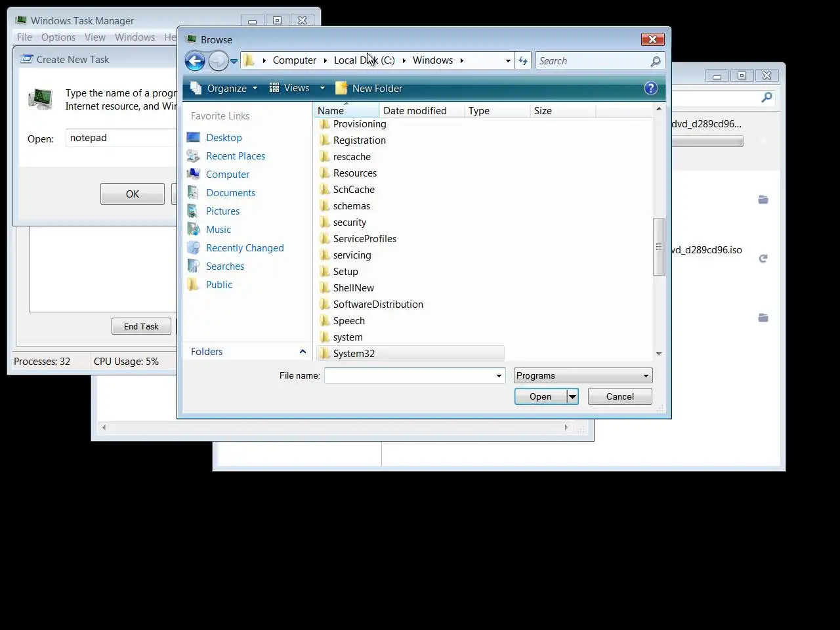The height and width of the screenshot is (630, 840).
Task: Click the Cancel button in Browse
Action: coord(619,396)
